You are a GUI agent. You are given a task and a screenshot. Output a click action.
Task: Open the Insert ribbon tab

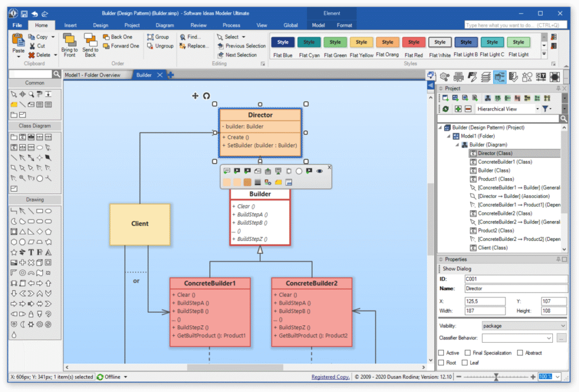point(71,25)
